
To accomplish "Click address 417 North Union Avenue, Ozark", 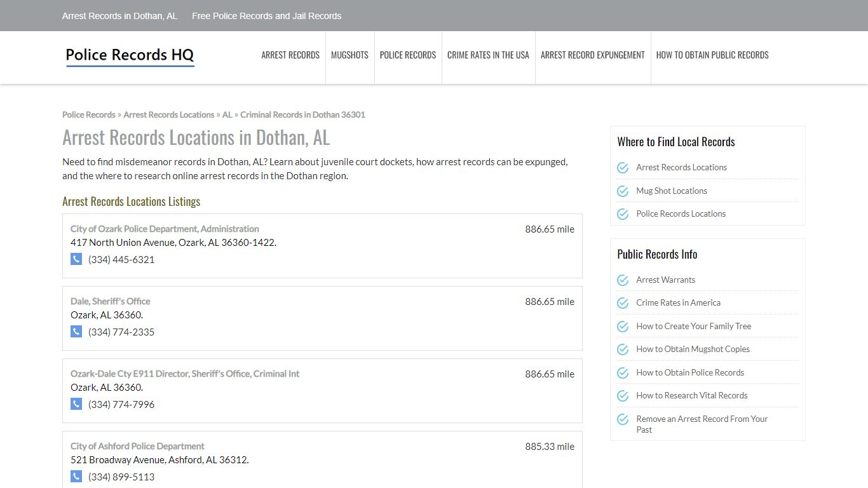I will point(173,243).
